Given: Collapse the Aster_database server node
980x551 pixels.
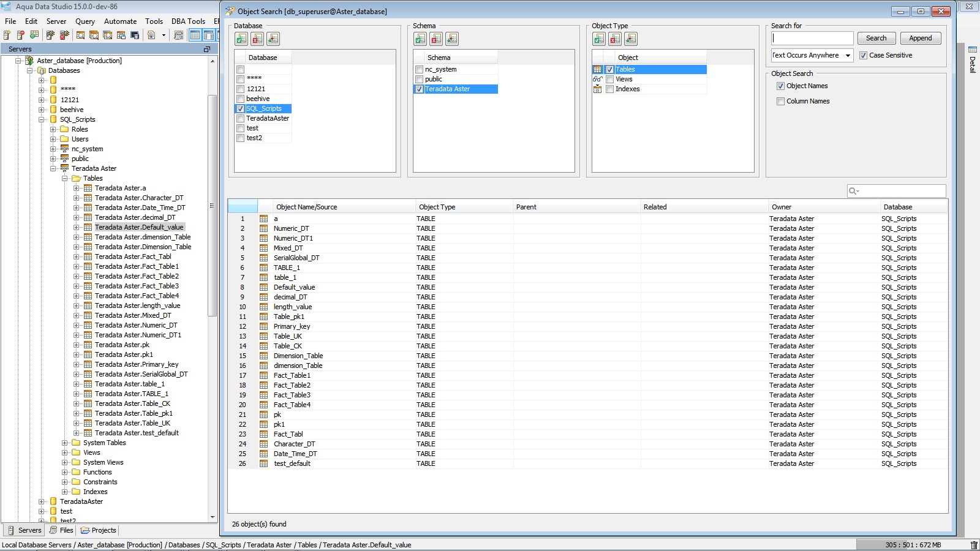Looking at the screenshot, I should tap(18, 61).
